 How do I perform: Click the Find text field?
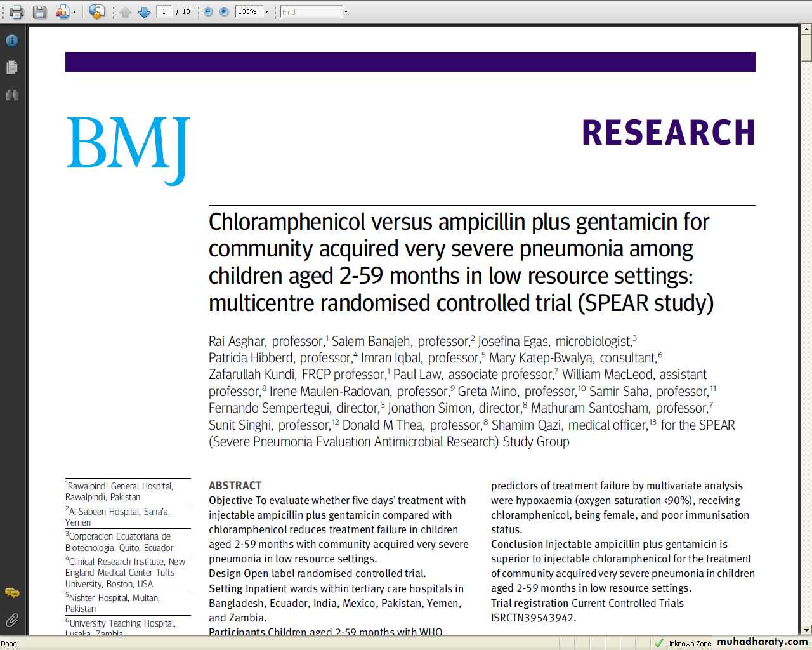click(x=311, y=12)
